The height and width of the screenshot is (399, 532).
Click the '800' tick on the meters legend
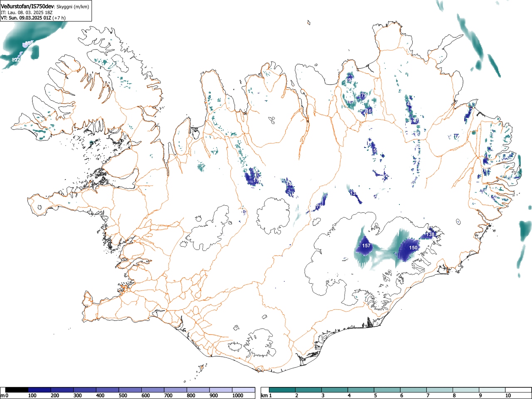(x=191, y=396)
